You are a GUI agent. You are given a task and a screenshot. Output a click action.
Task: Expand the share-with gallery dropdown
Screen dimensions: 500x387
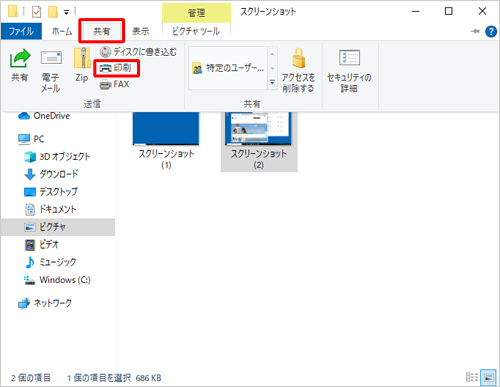pyautogui.click(x=272, y=82)
